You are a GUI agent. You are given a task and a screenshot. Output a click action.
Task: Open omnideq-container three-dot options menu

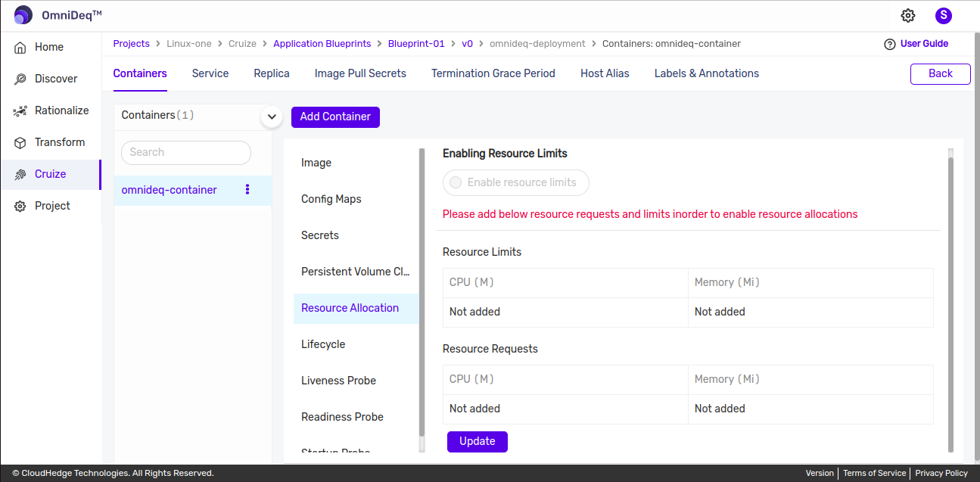pos(247,190)
